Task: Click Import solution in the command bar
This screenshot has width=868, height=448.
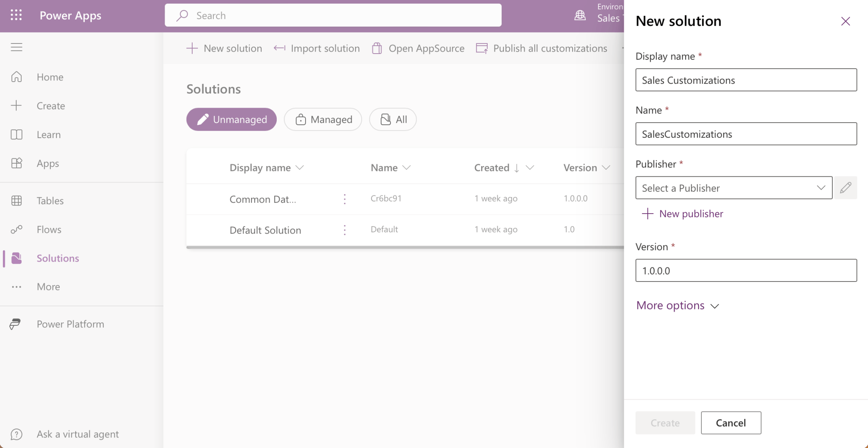Action: 317,48
